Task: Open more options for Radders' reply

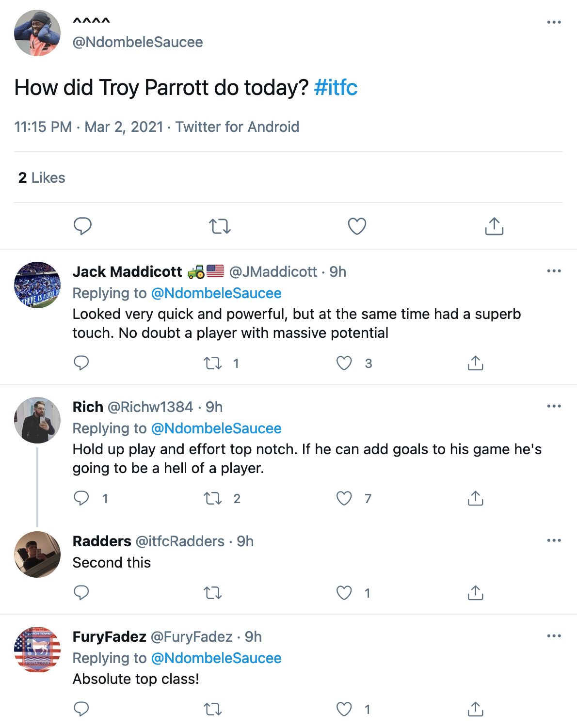Action: coord(553,540)
